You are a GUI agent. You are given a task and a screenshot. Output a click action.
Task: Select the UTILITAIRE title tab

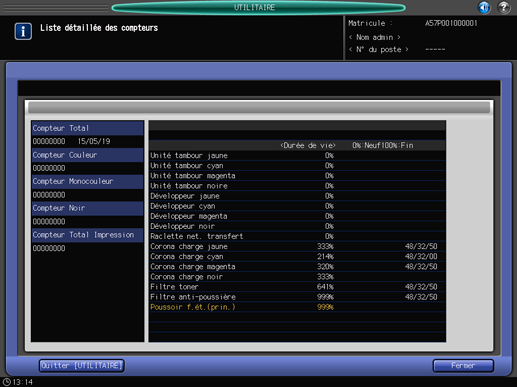coord(258,7)
